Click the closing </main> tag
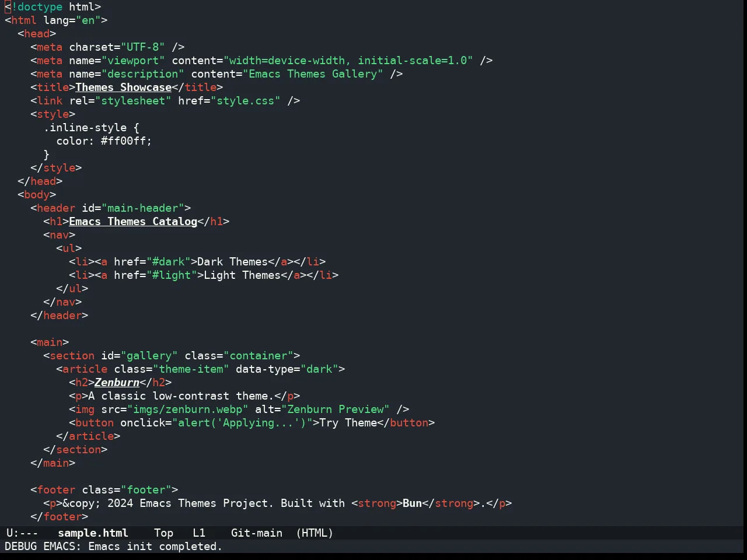Screen dimensions: 747x560 click(x=53, y=463)
